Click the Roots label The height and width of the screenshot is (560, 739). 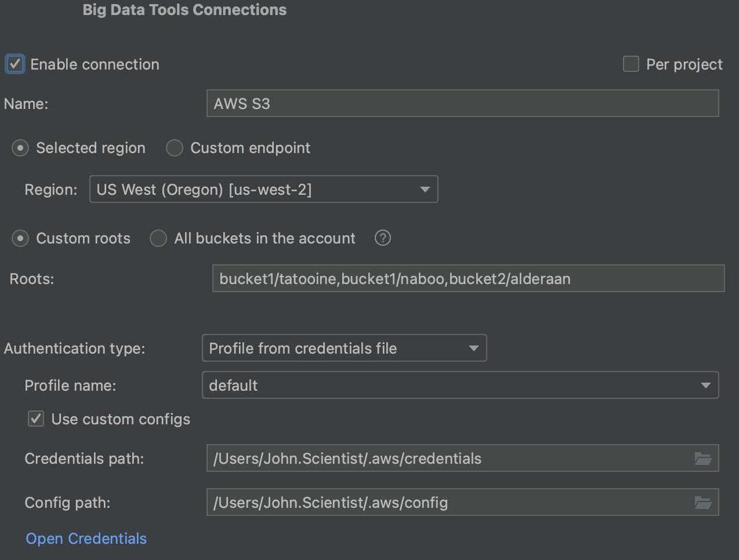click(x=32, y=279)
